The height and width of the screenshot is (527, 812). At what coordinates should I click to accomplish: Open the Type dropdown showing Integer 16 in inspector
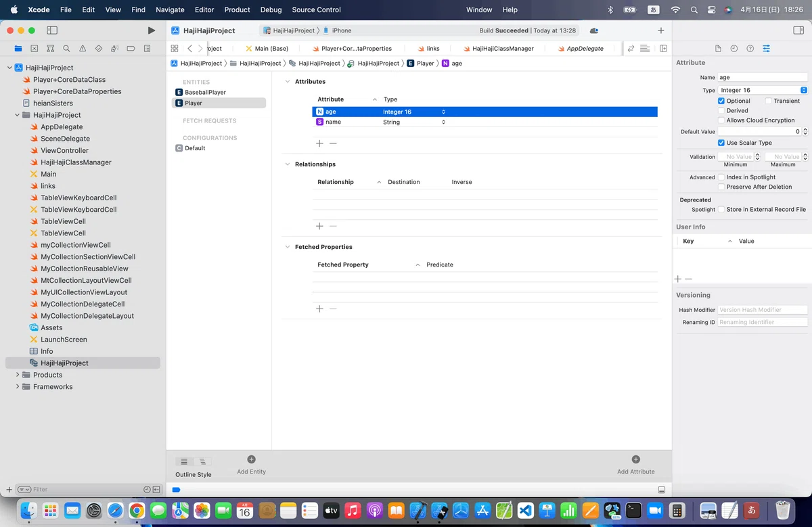pyautogui.click(x=763, y=90)
